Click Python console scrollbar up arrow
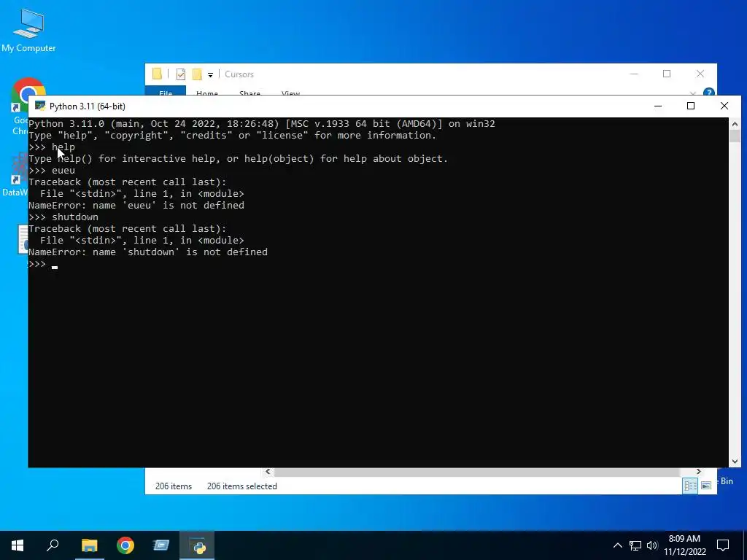Viewport: 747px width, 560px height. [735, 124]
